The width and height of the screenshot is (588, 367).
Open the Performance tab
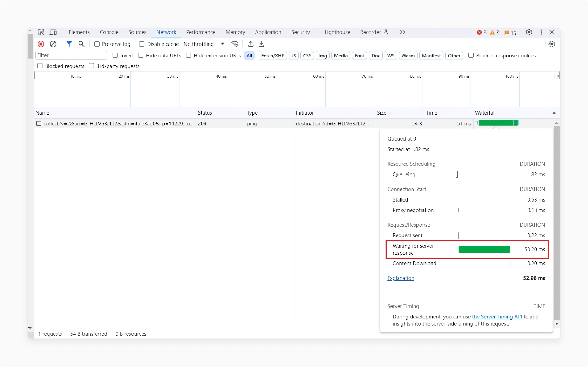(x=200, y=32)
